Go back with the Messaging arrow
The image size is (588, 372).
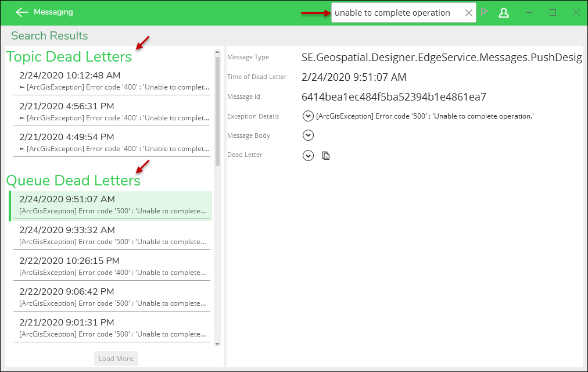[21, 12]
